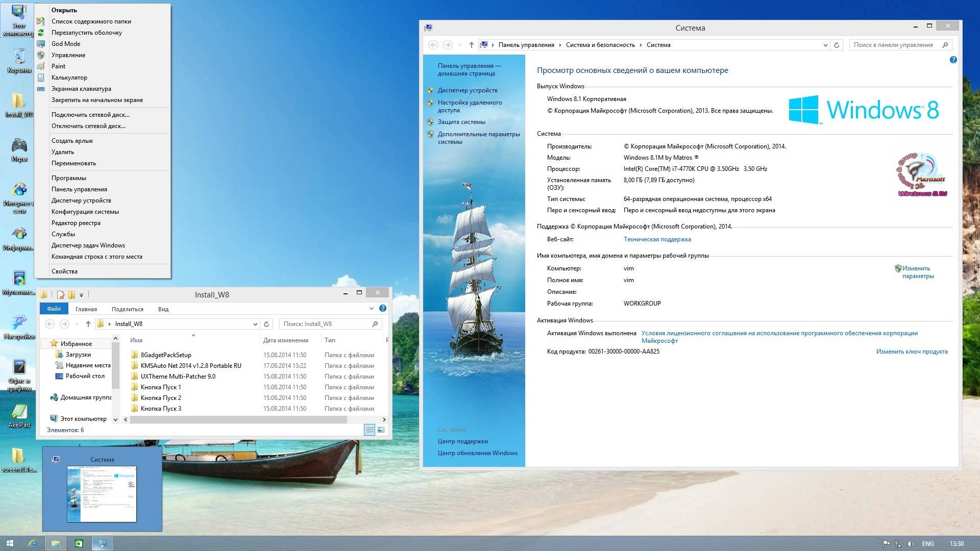Select Перезапустить оболочку in context menu
The width and height of the screenshot is (980, 551).
coord(103,33)
